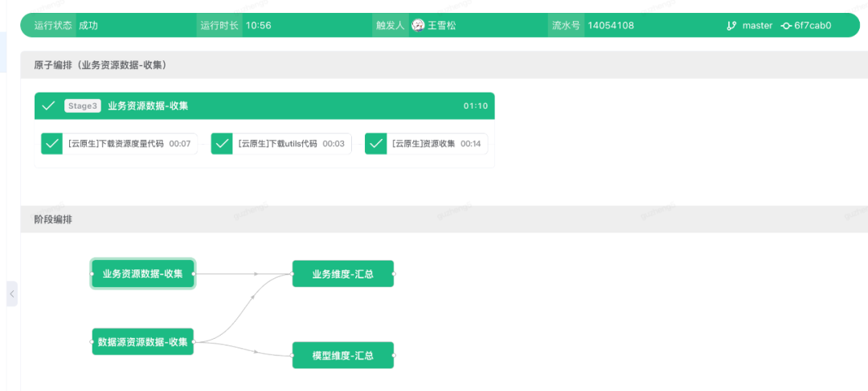The height and width of the screenshot is (391, 868).
Task: Click the input port of 业务资源数据-收集 node
Action: [92, 274]
